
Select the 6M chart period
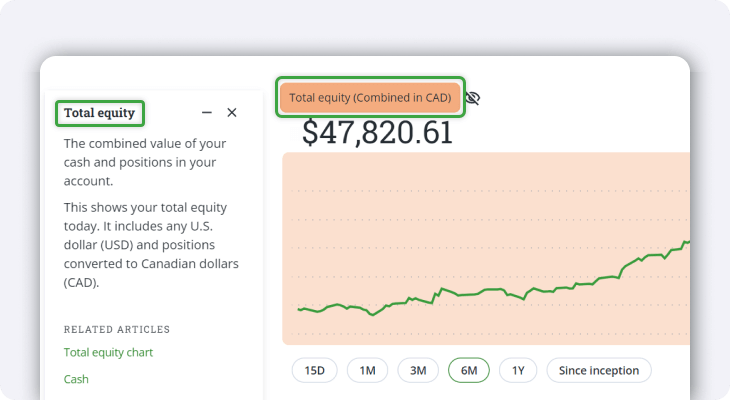pyautogui.click(x=469, y=370)
